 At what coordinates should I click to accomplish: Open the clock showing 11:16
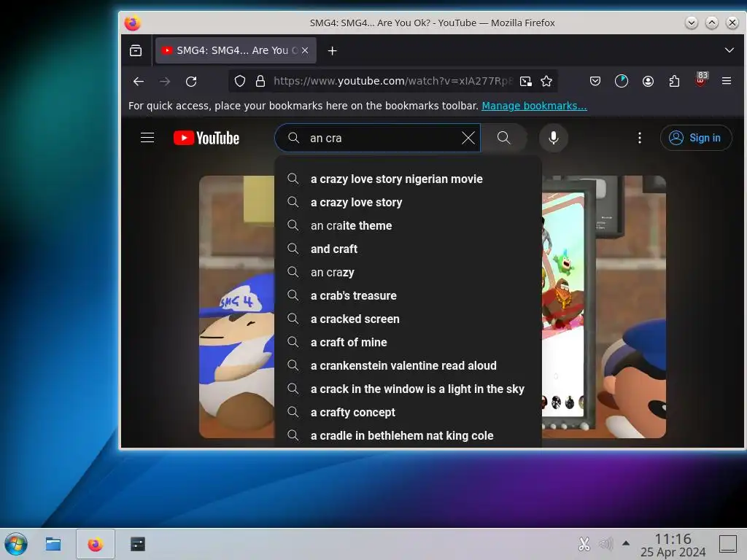coord(673,545)
